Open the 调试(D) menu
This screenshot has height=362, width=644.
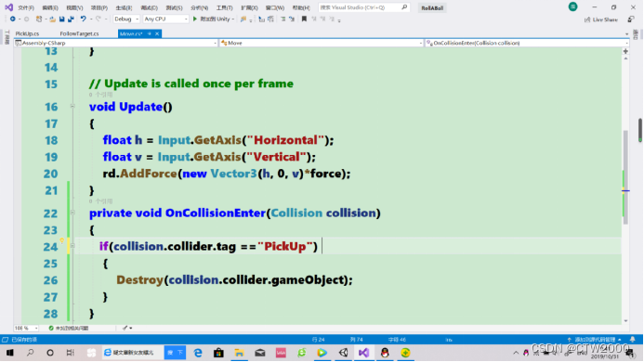pos(149,7)
